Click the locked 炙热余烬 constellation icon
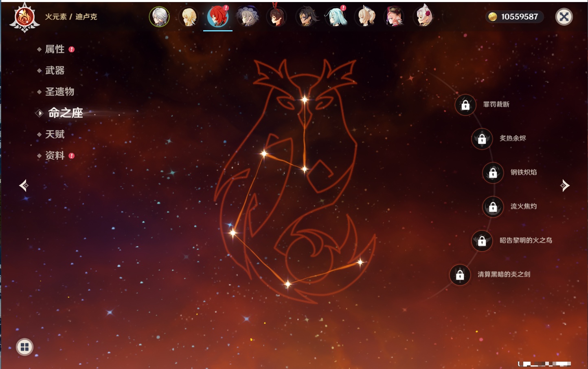Screen dimensions: 588x369 point(482,139)
